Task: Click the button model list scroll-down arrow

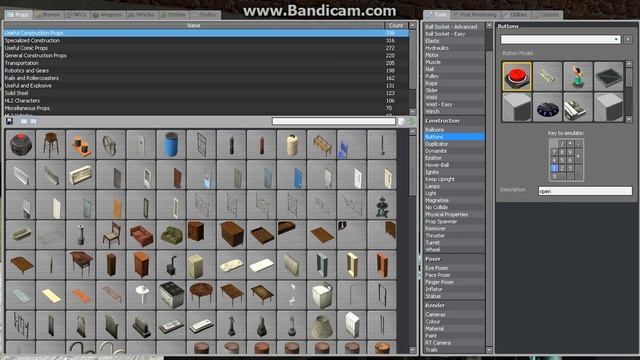Action: pyautogui.click(x=629, y=119)
